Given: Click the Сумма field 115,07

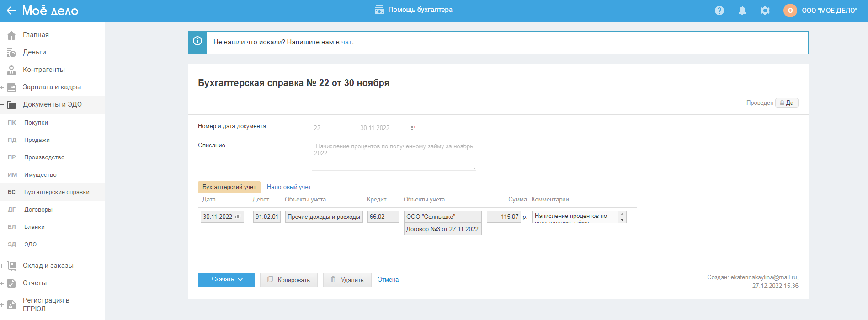Looking at the screenshot, I should (504, 217).
